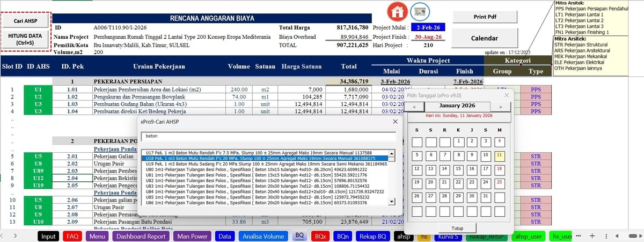644x242 pixels.
Task: Pick day 11 in the calendar
Action: (499, 156)
